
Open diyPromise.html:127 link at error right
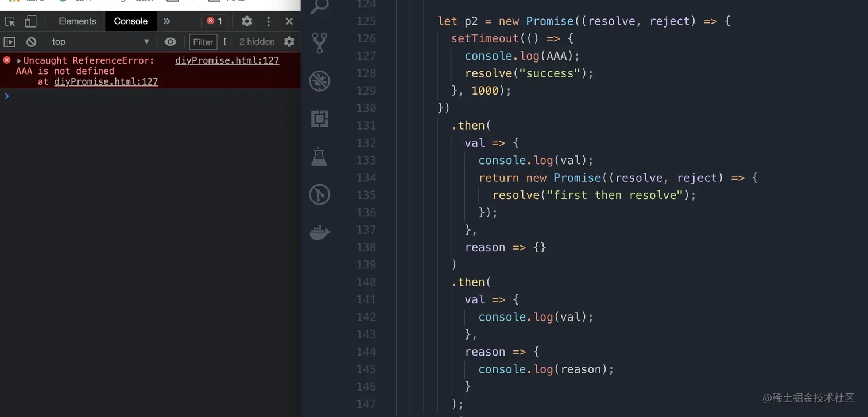pos(227,60)
